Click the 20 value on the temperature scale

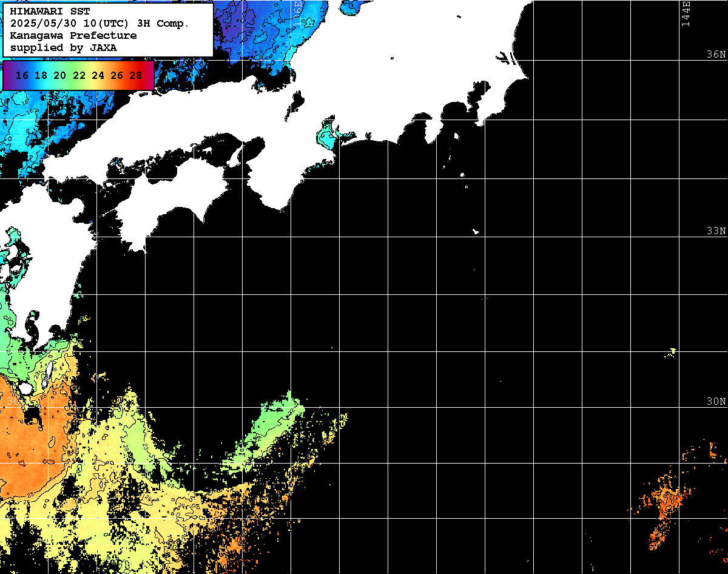pyautogui.click(x=59, y=76)
